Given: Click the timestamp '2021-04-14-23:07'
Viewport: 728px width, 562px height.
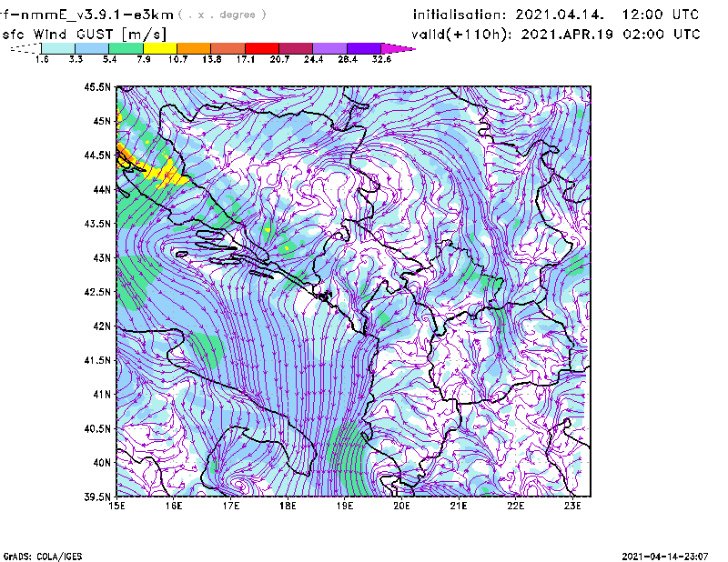Looking at the screenshot, I should 665,557.
